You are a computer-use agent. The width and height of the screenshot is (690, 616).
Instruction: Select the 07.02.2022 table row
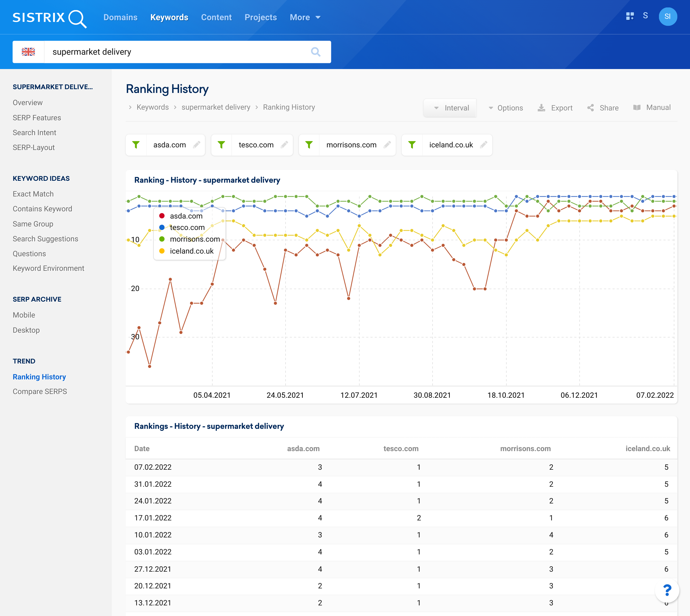(x=401, y=467)
